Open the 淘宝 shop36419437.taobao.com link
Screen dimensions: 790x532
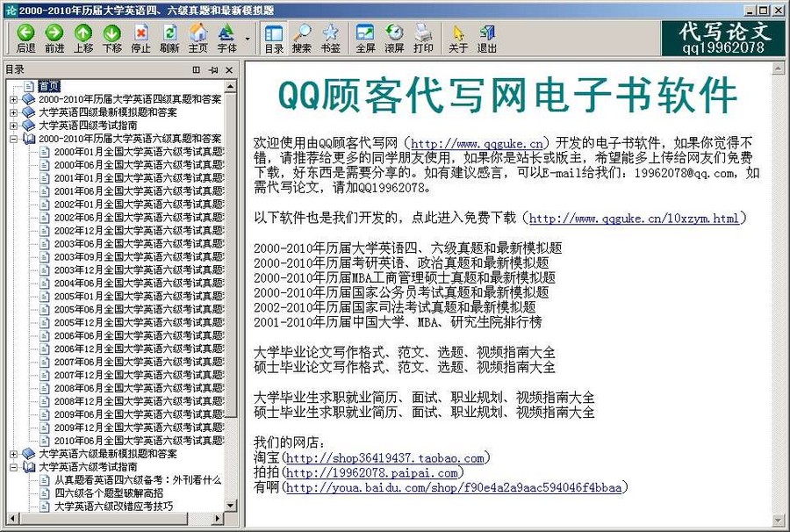[385, 458]
